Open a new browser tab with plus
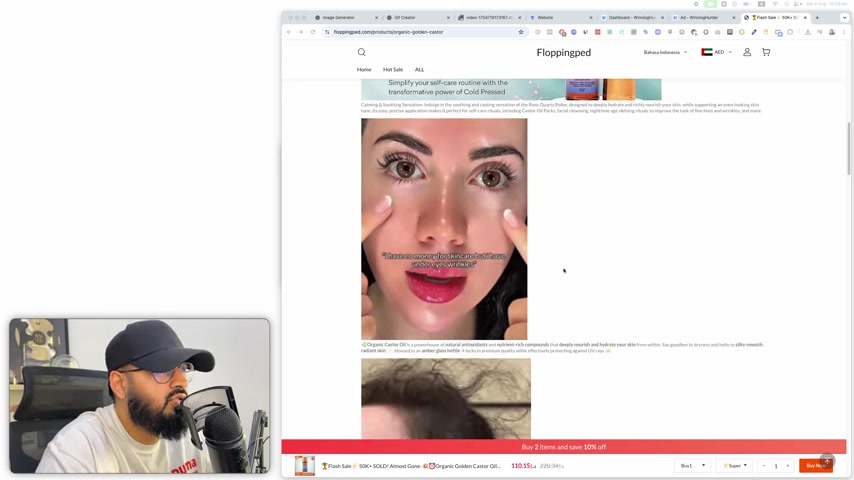The height and width of the screenshot is (480, 854). click(x=817, y=17)
